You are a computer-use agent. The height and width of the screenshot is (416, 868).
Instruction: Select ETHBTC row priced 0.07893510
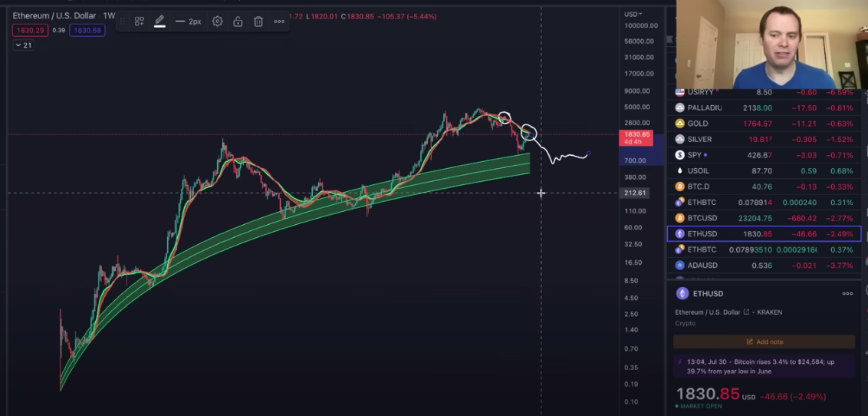764,249
